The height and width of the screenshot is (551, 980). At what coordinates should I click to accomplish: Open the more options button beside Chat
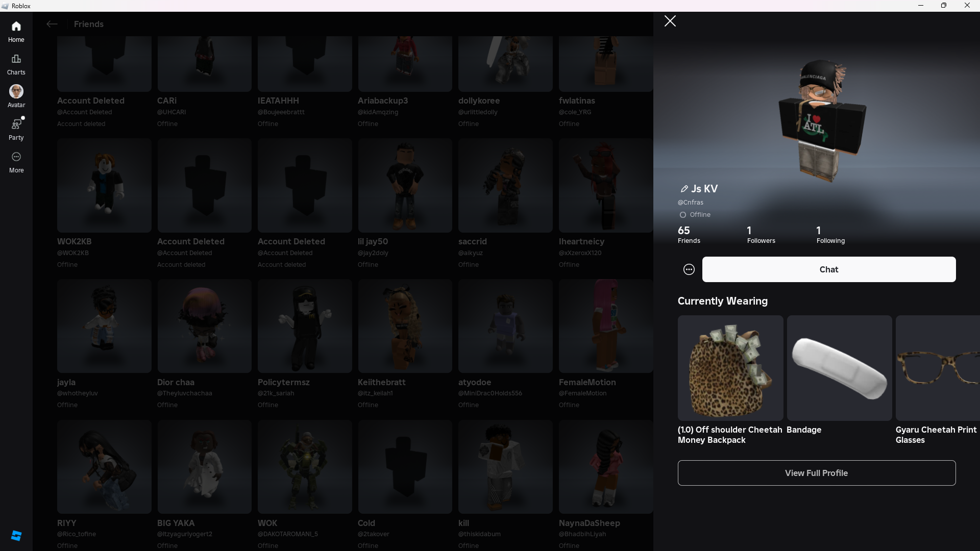click(689, 269)
